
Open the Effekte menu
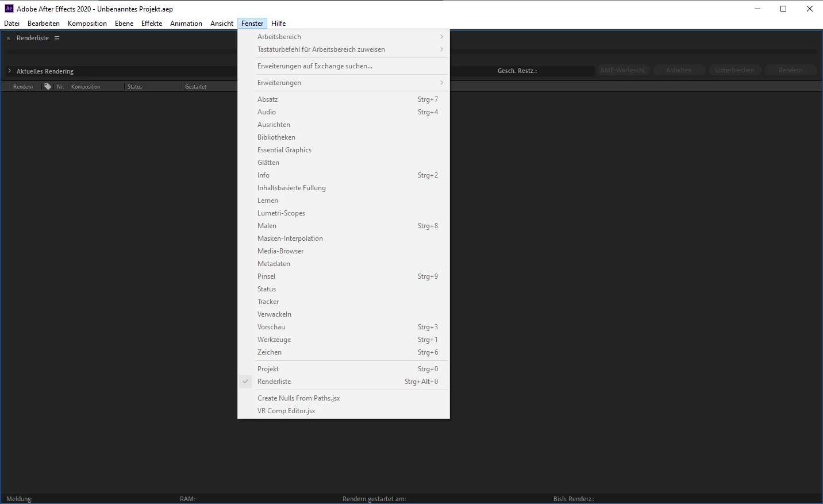coord(152,24)
